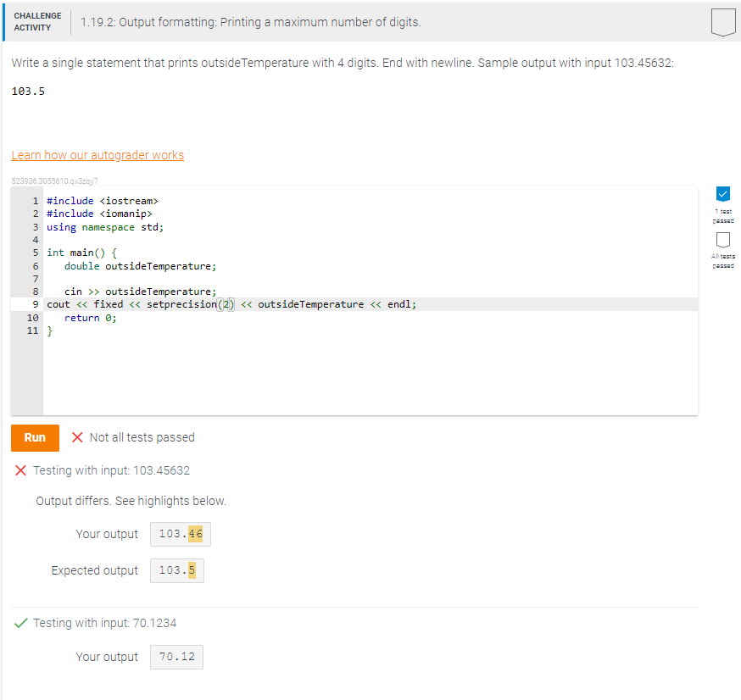Click the empty 'All tests passed' badge icon
The width and height of the screenshot is (741, 700).
(x=722, y=241)
